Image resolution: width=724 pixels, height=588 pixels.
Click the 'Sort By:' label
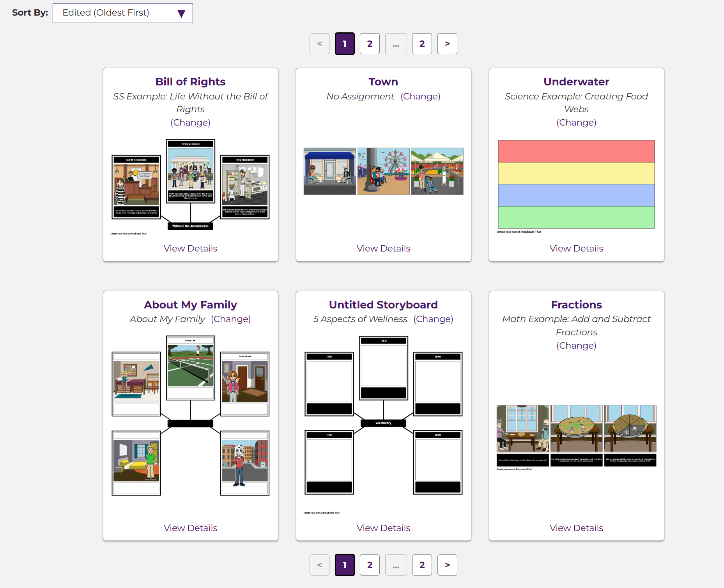pyautogui.click(x=30, y=12)
